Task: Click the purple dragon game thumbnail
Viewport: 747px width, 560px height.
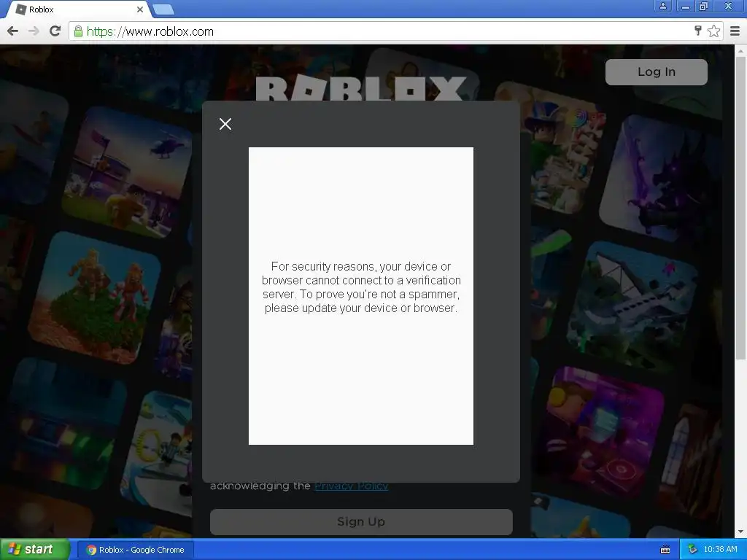Action: [x=659, y=179]
